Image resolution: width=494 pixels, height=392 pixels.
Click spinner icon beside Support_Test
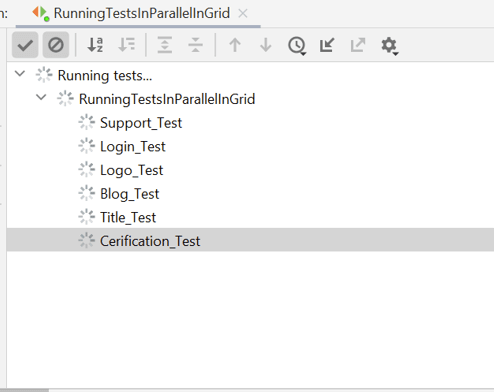(x=87, y=122)
